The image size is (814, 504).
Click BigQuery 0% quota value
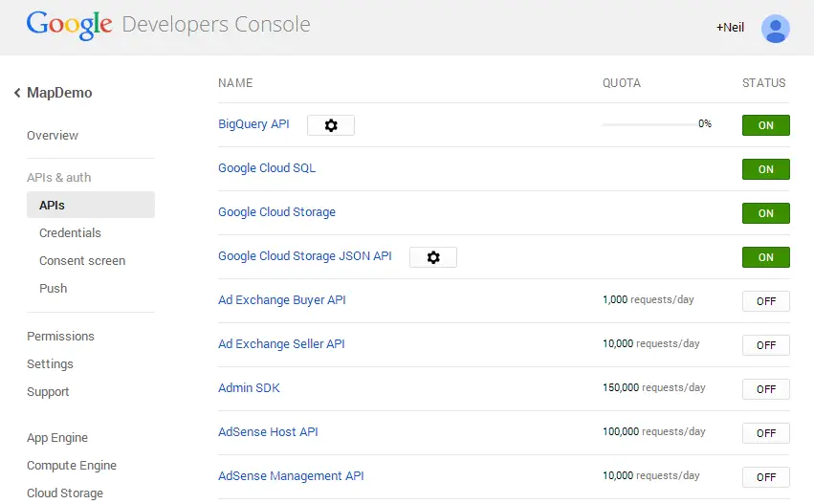(x=704, y=123)
